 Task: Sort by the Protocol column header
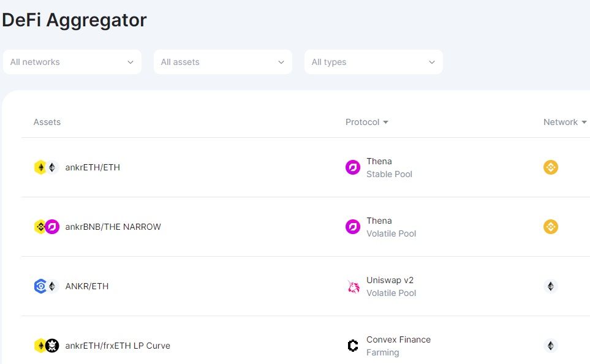367,122
